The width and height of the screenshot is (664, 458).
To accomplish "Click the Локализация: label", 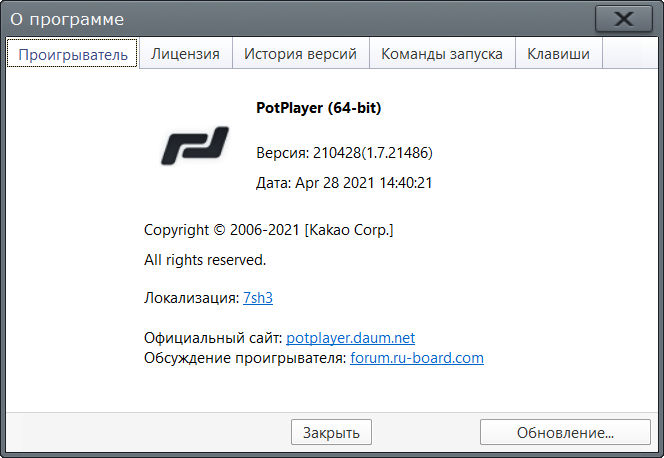I will (192, 298).
